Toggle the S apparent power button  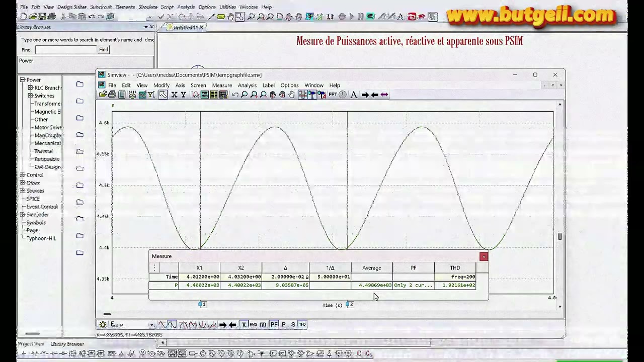pos(293,325)
